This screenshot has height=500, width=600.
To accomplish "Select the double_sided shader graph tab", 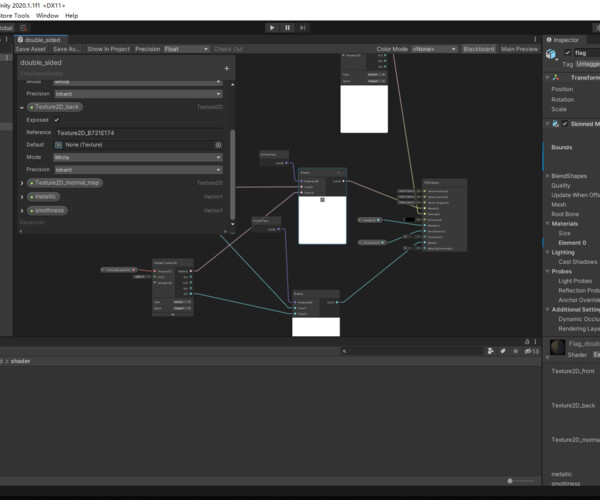I will [41, 40].
